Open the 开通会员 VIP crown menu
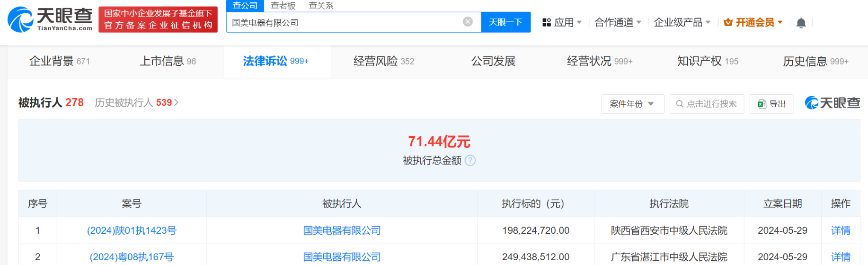This screenshot has width=868, height=265. [x=753, y=22]
